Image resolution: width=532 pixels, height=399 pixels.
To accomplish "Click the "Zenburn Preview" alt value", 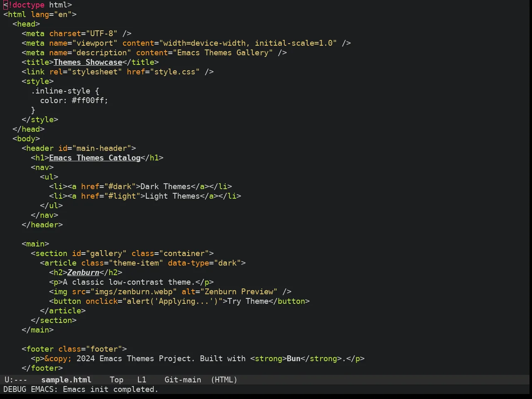I will pos(239,291).
